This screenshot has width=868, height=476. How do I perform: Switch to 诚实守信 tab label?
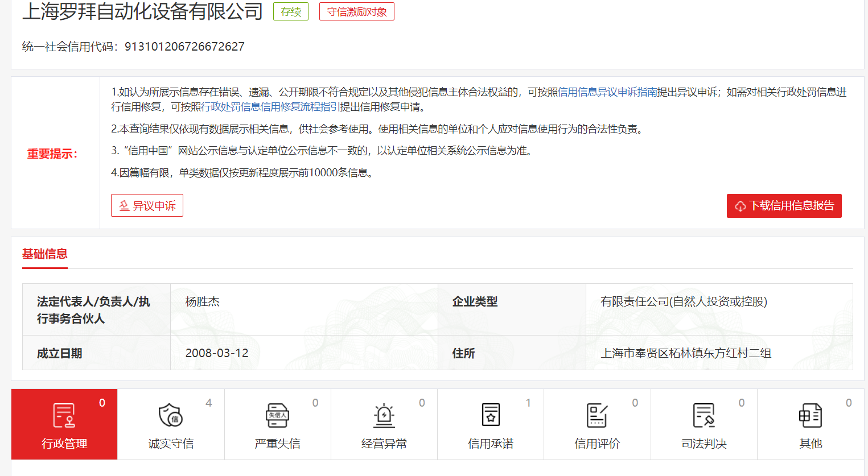[171, 444]
